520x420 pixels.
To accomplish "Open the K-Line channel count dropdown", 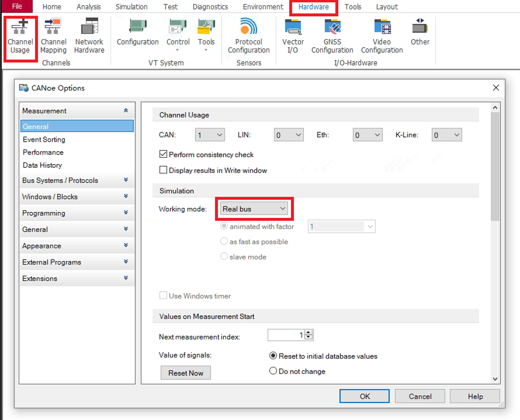I will point(447,135).
